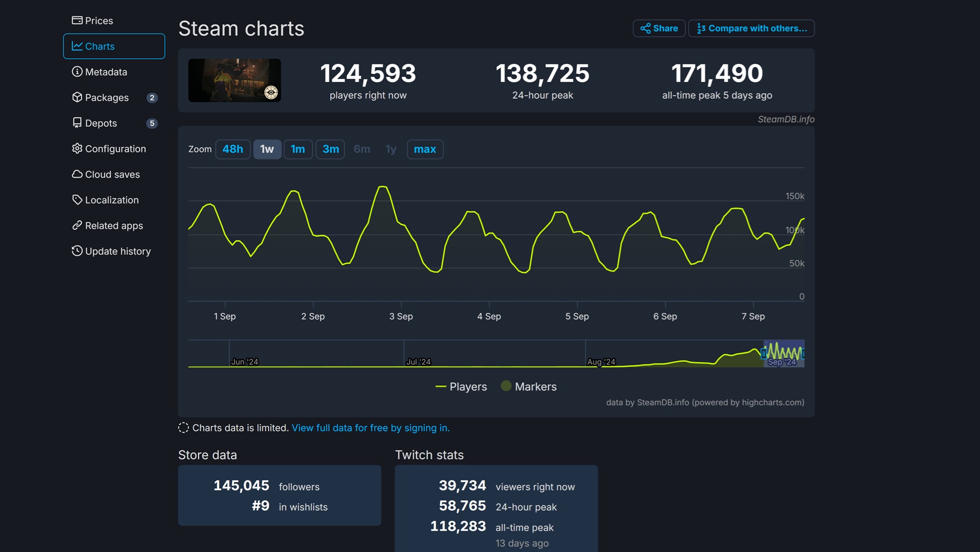
Task: Sign in via the full data link
Action: pyautogui.click(x=370, y=428)
